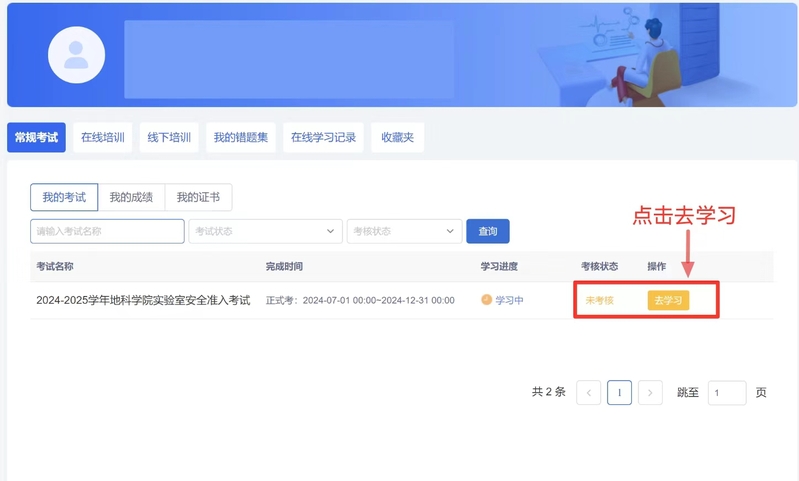
Task: Click the exam name search field
Action: click(107, 231)
